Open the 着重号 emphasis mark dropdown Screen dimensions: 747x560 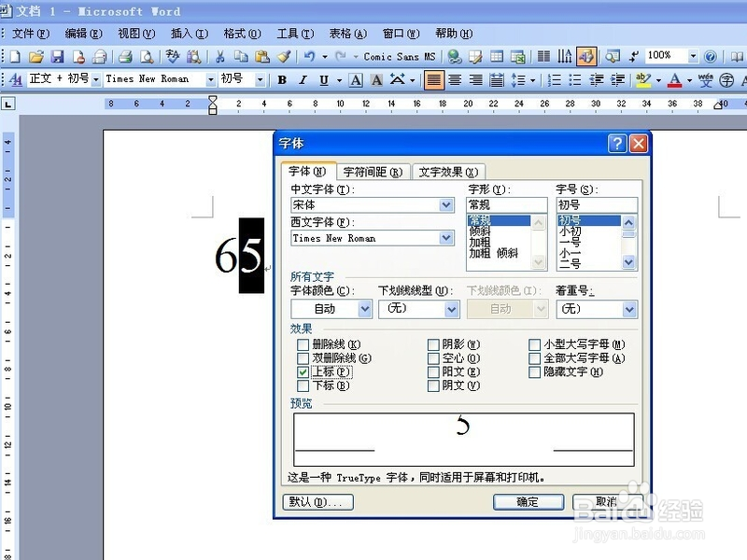click(629, 309)
